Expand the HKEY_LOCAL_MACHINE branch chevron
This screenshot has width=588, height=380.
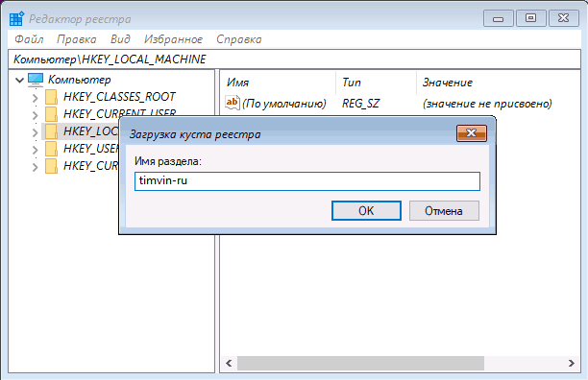[x=35, y=132]
